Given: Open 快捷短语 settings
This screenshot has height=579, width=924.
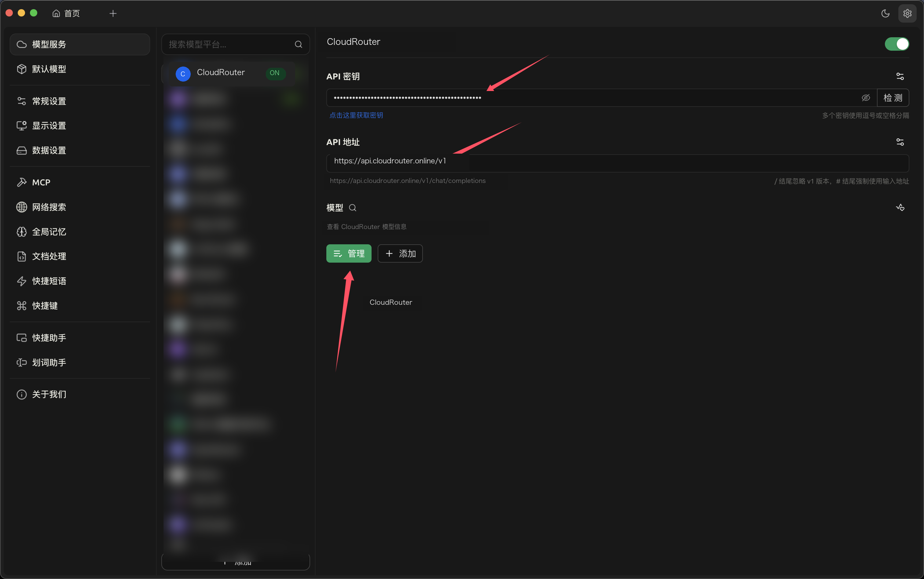Looking at the screenshot, I should (80, 281).
